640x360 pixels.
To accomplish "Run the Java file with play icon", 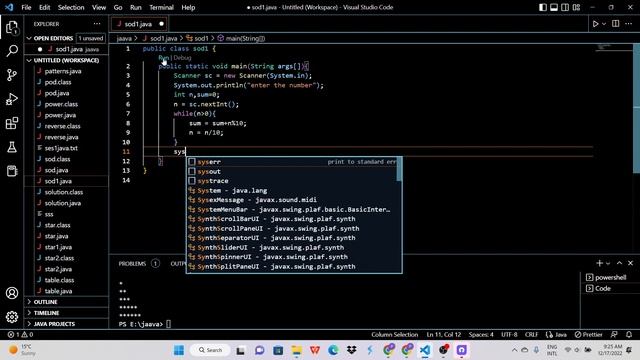I will point(596,24).
